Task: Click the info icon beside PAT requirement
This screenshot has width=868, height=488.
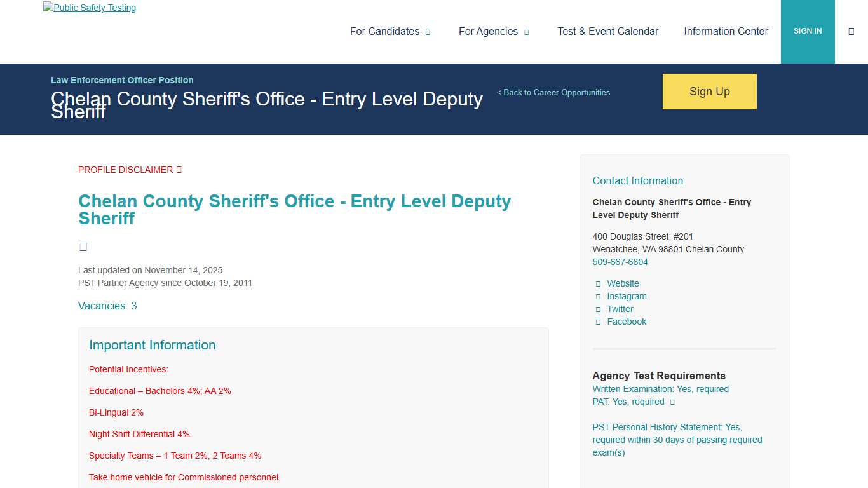Action: (672, 402)
